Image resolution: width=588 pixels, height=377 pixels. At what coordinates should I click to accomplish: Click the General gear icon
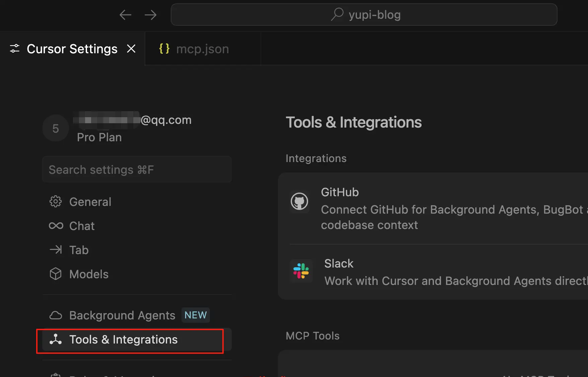[56, 202]
